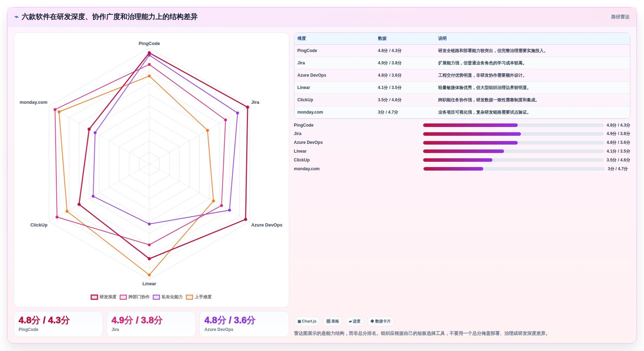This screenshot has height=351, width=644.
Task: Toggle the 跨部门协作 legend series
Action: tap(135, 297)
